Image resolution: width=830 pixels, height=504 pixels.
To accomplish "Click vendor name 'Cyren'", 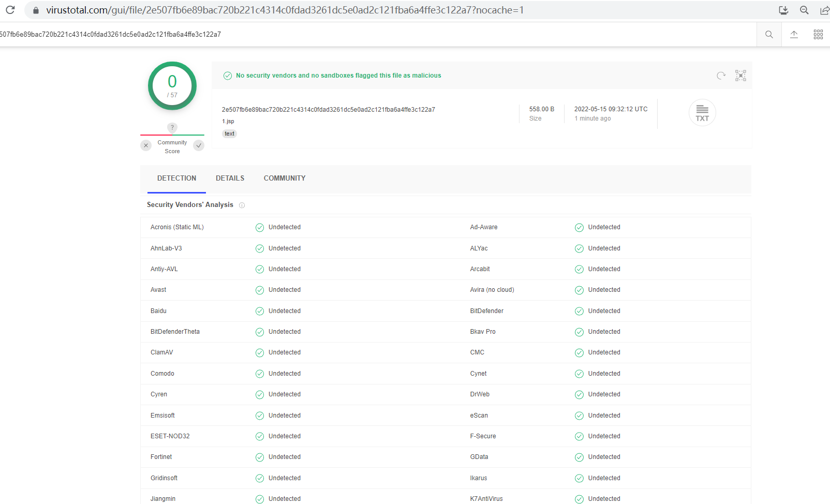I will (x=159, y=394).
